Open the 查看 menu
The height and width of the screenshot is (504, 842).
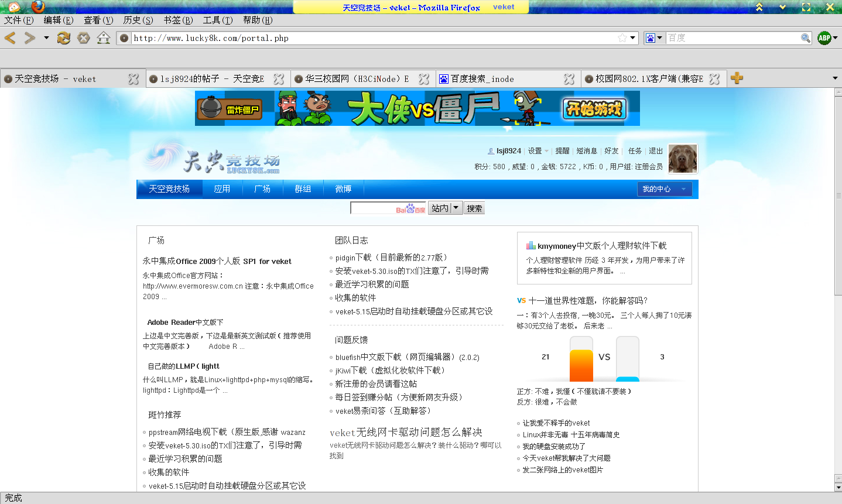(x=98, y=20)
